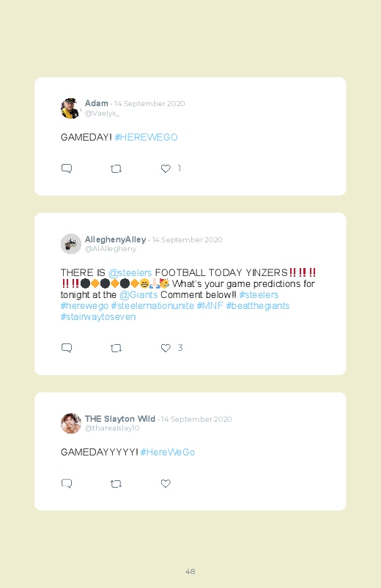The width and height of the screenshot is (381, 588).
Task: Like THE Slayton Wild's GAMEDAYYYYY tweet
Action: point(166,484)
